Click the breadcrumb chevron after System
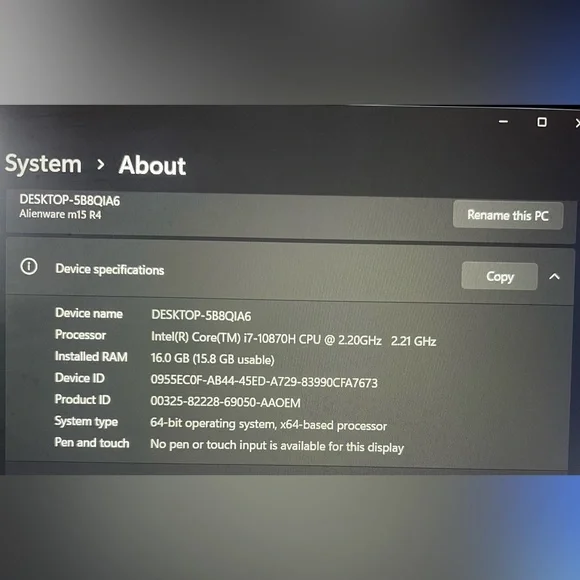 pyautogui.click(x=100, y=164)
